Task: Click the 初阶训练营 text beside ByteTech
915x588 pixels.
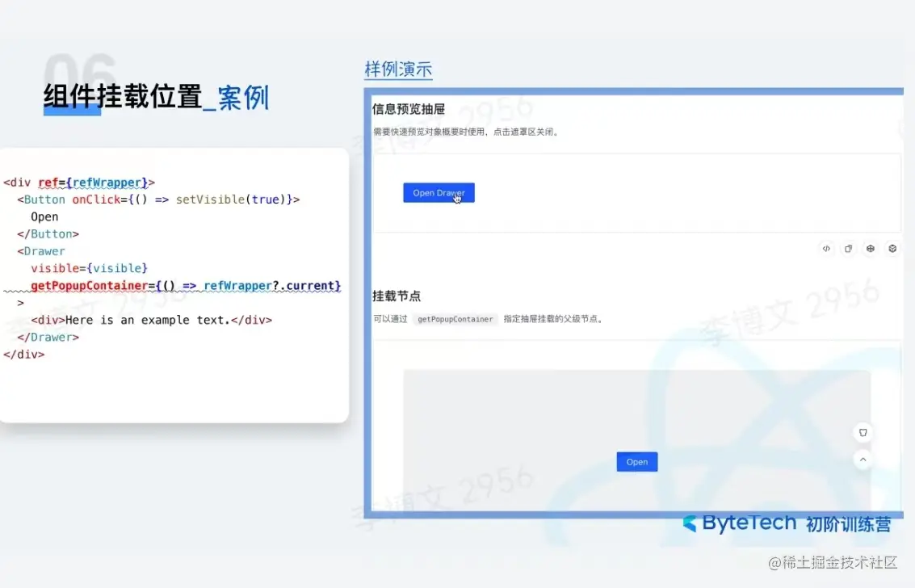Action: click(849, 524)
